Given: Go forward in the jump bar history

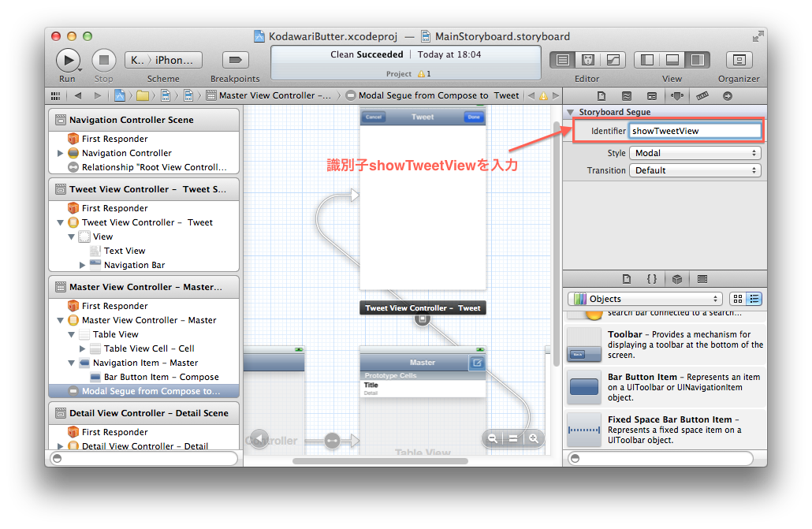Looking at the screenshot, I should [97, 95].
